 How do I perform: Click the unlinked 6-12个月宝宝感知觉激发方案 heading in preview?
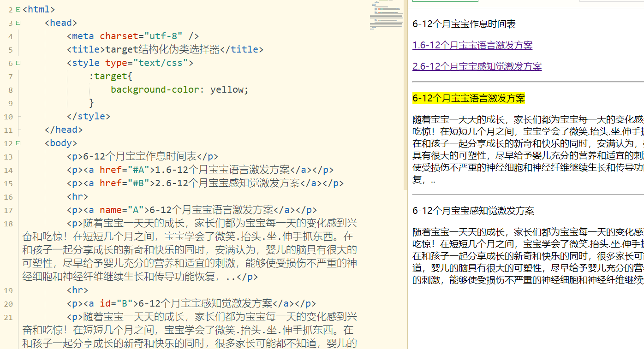473,211
